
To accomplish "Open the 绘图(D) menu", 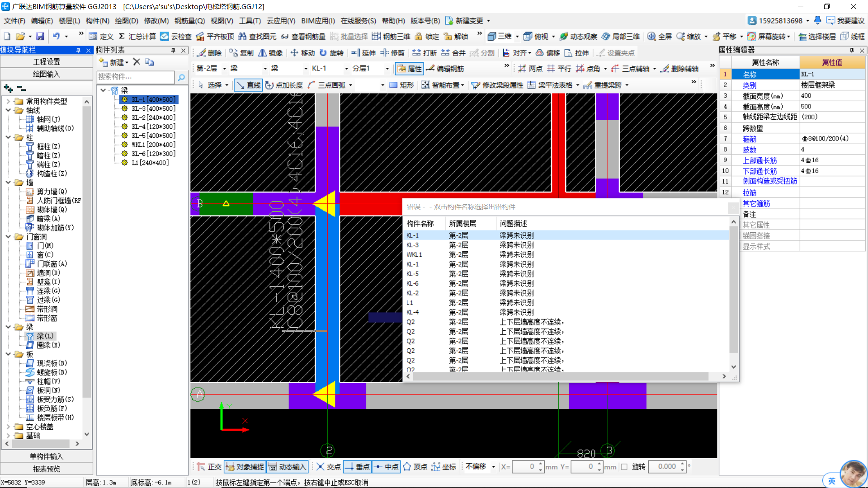I will click(127, 21).
